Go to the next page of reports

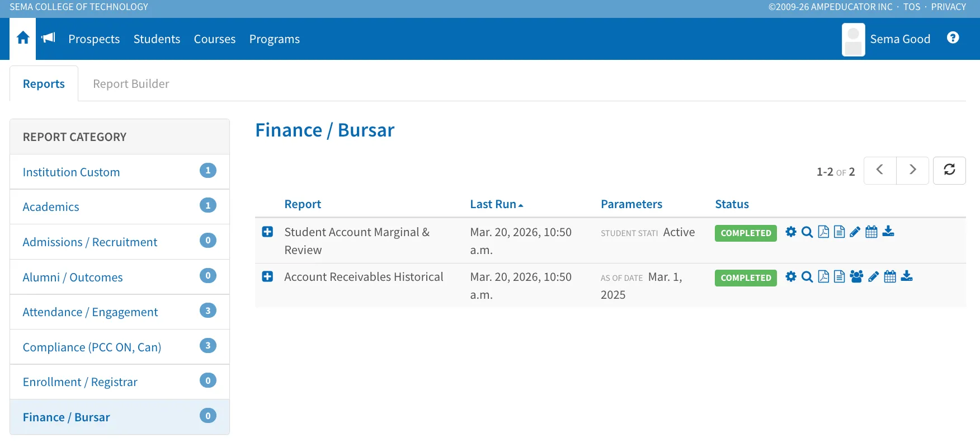(912, 170)
